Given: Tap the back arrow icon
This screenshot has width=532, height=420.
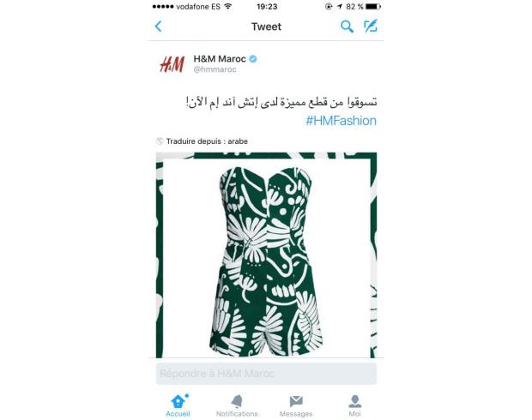Looking at the screenshot, I should (159, 27).
